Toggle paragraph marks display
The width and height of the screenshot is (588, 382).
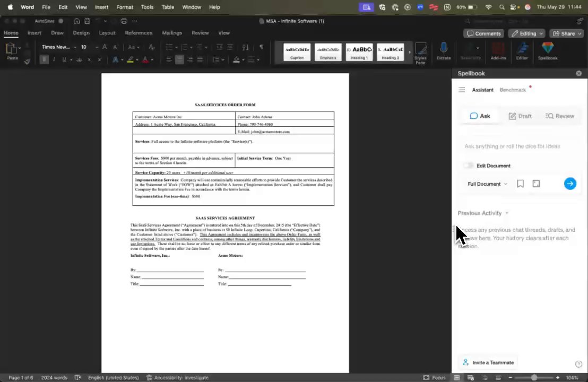[x=262, y=47]
